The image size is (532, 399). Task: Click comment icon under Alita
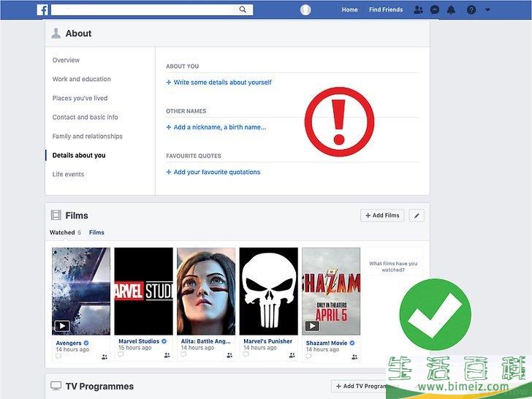[183, 354]
